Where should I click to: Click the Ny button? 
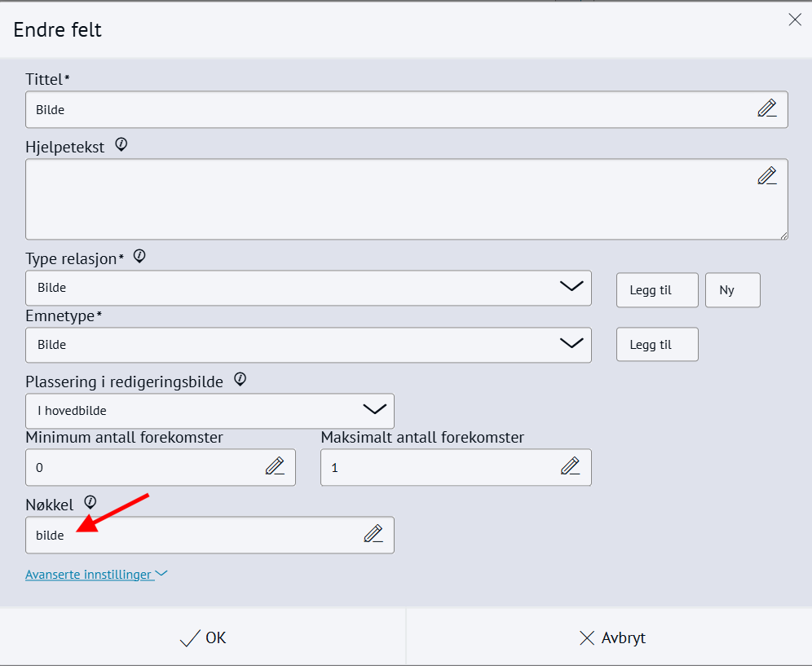pos(732,290)
